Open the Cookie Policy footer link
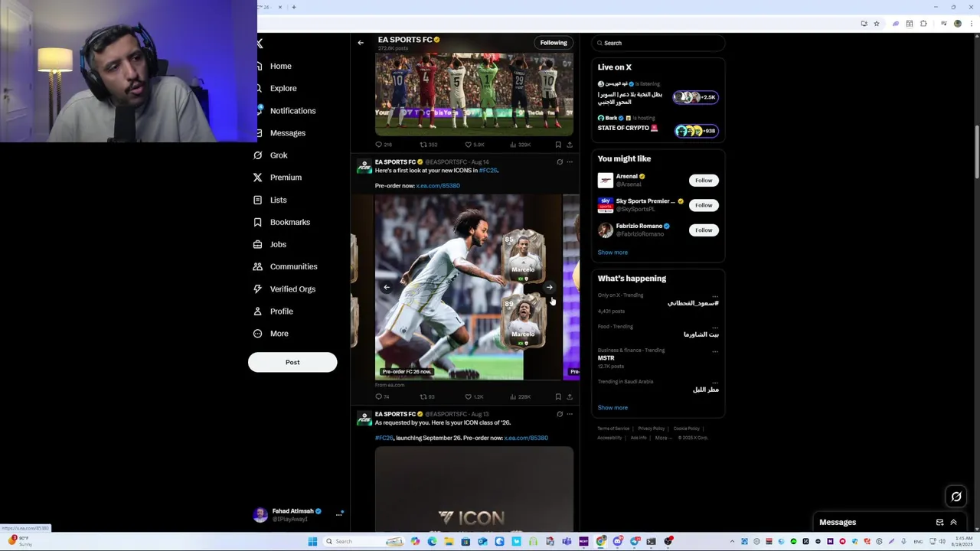 [x=687, y=429]
